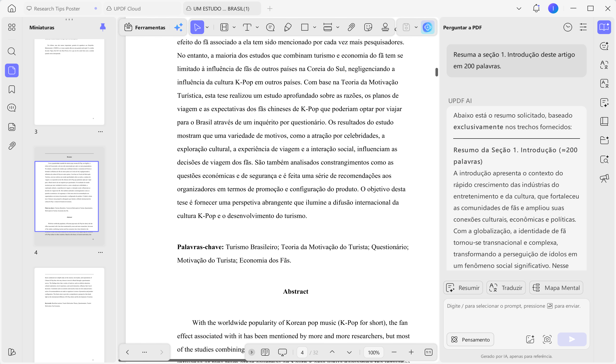Select the measure ruler tool

pos(327,27)
